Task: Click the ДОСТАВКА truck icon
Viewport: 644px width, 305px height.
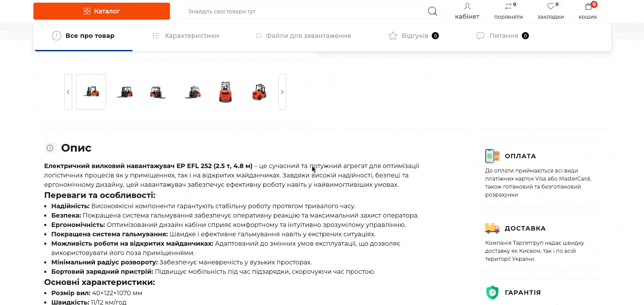Action: [x=492, y=228]
